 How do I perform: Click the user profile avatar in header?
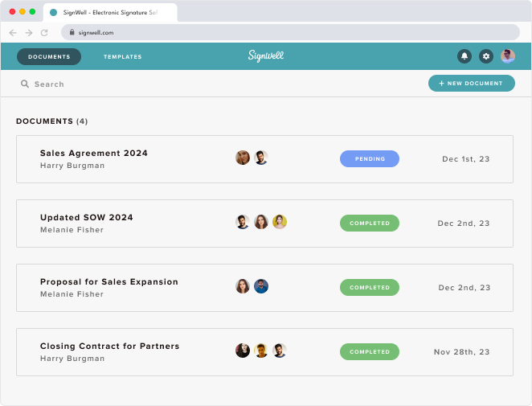point(508,56)
